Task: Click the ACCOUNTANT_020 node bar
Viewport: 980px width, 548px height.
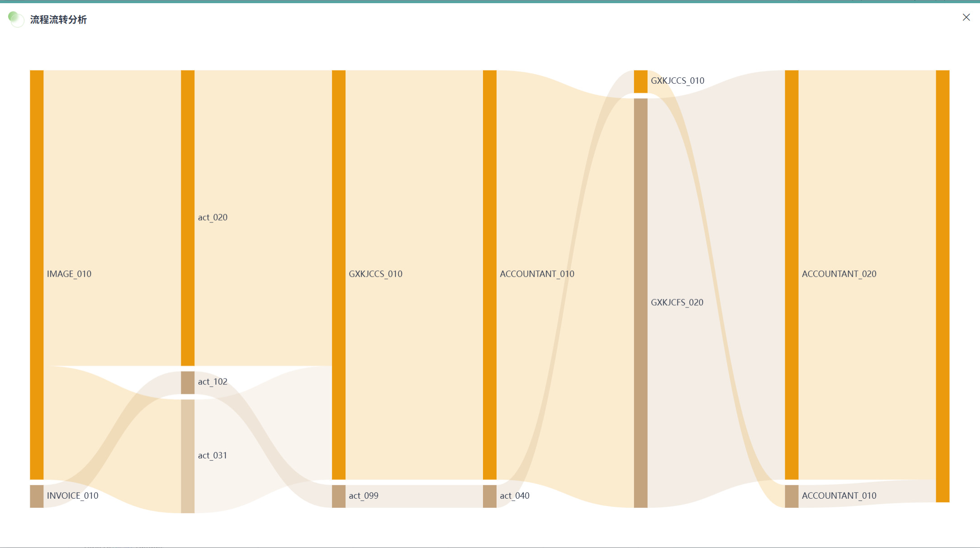Action: (x=792, y=274)
